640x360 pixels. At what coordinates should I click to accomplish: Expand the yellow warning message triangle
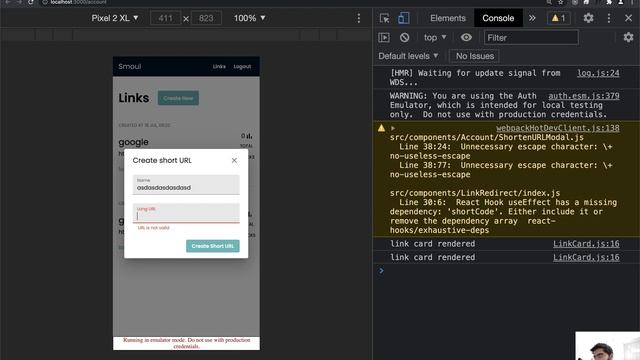[x=393, y=128]
